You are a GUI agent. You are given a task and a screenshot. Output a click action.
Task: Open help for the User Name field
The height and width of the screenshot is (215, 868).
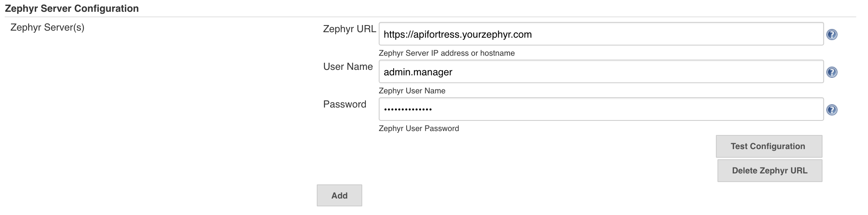832,72
